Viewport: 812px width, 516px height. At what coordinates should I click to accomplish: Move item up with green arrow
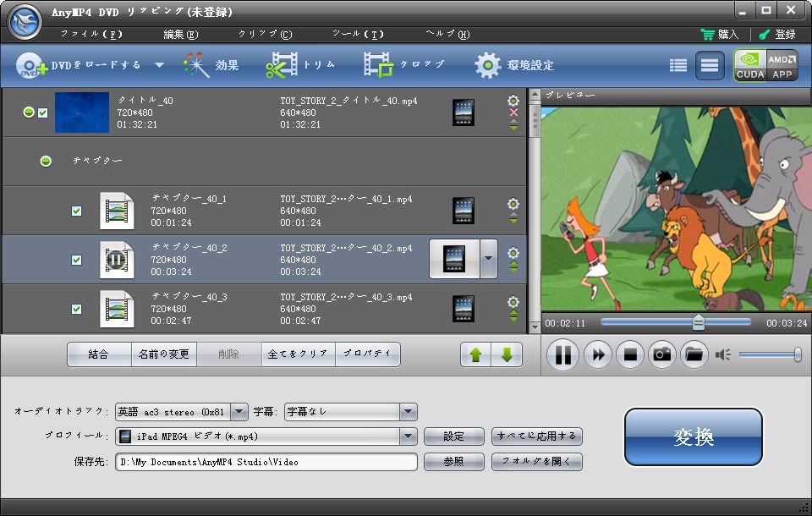[x=476, y=354]
